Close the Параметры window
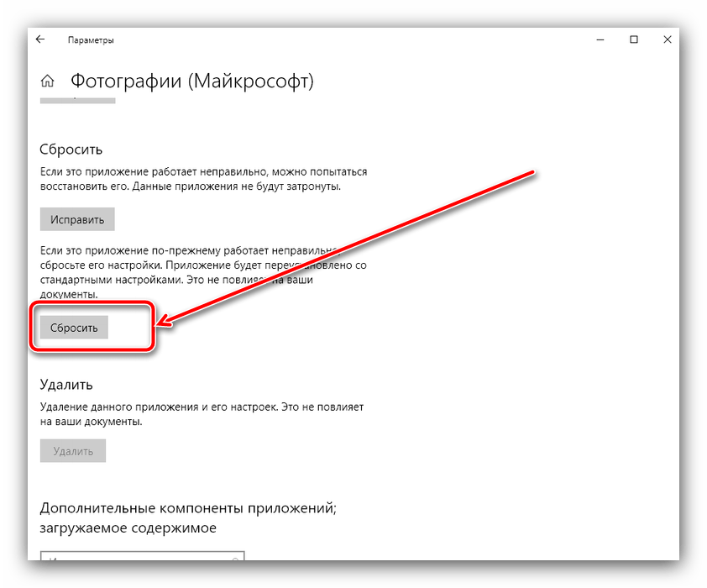Viewport: 707px width, 588px height. tap(668, 39)
